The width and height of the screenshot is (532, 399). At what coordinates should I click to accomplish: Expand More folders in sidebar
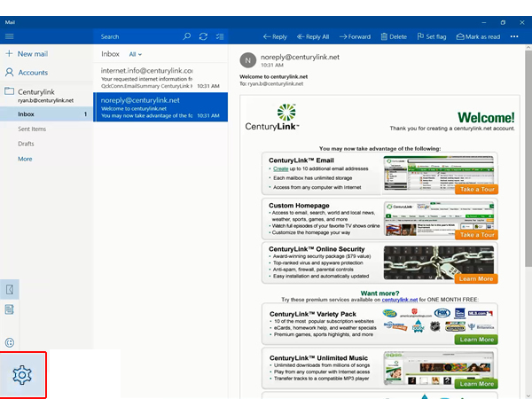[x=25, y=159]
